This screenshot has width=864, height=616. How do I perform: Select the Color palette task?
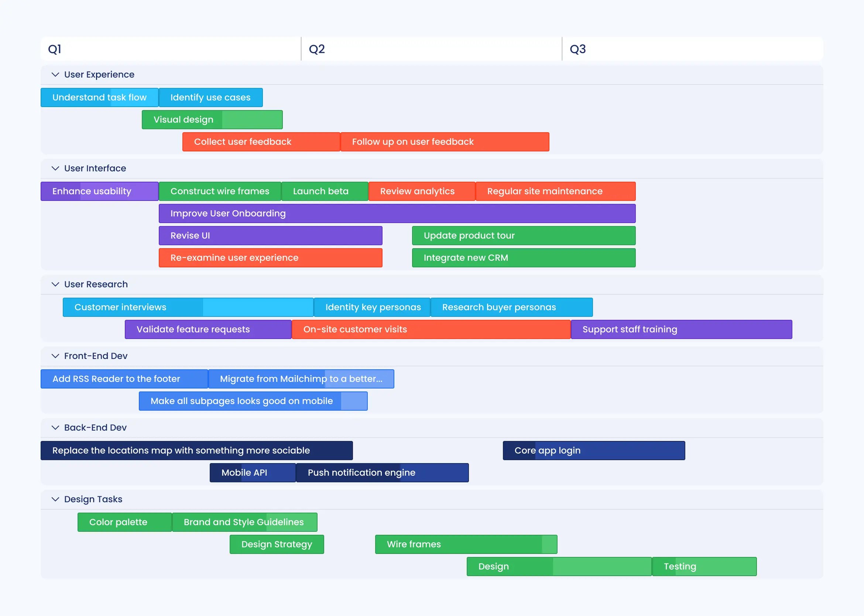click(125, 522)
